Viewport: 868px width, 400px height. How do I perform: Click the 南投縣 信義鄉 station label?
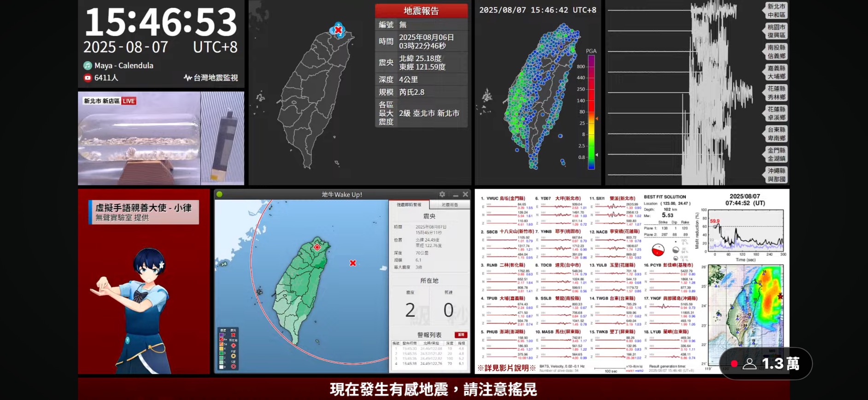tap(776, 52)
